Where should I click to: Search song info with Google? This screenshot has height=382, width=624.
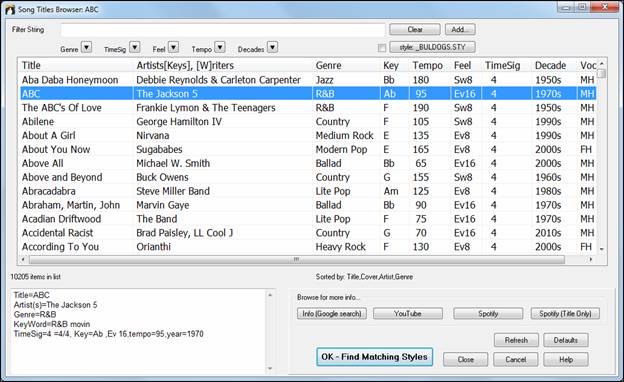click(x=332, y=314)
